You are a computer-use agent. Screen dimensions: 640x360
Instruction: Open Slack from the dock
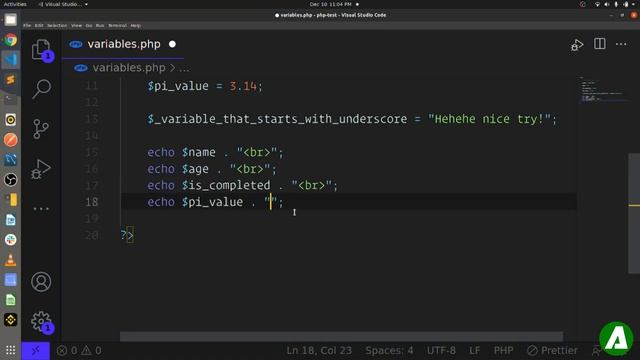coord(11,240)
